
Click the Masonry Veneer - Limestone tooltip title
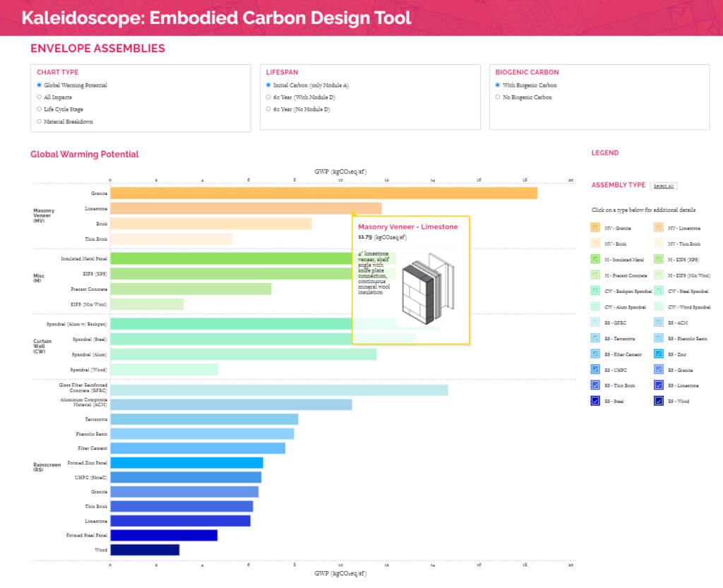(407, 227)
